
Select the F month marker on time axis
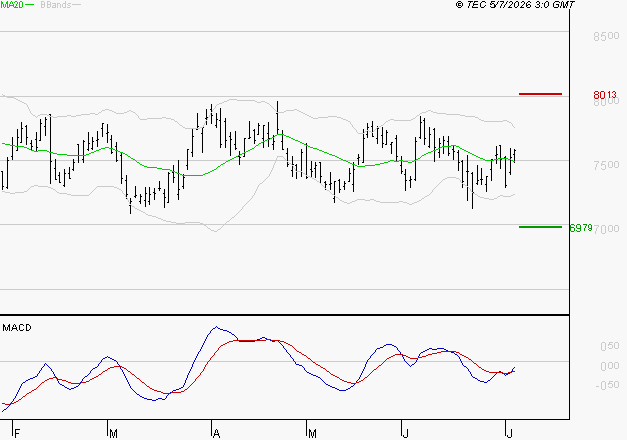17,434
